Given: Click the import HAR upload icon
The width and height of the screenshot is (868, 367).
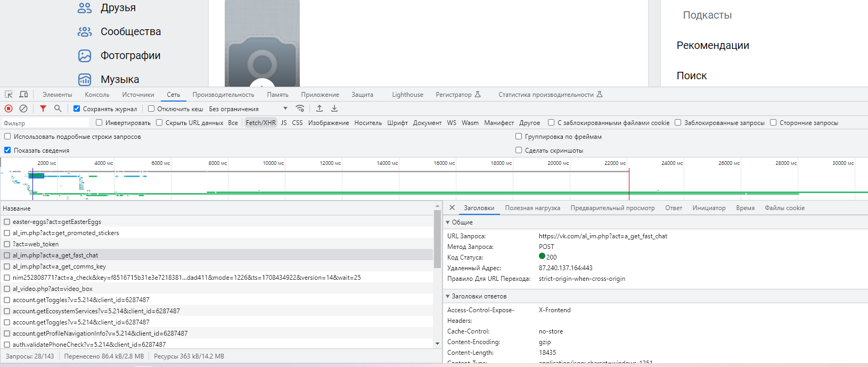Looking at the screenshot, I should [x=320, y=109].
